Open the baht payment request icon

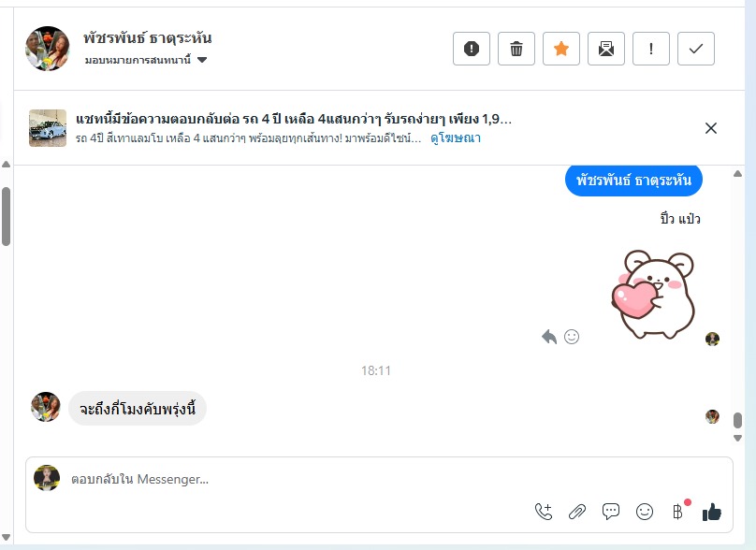[678, 512]
